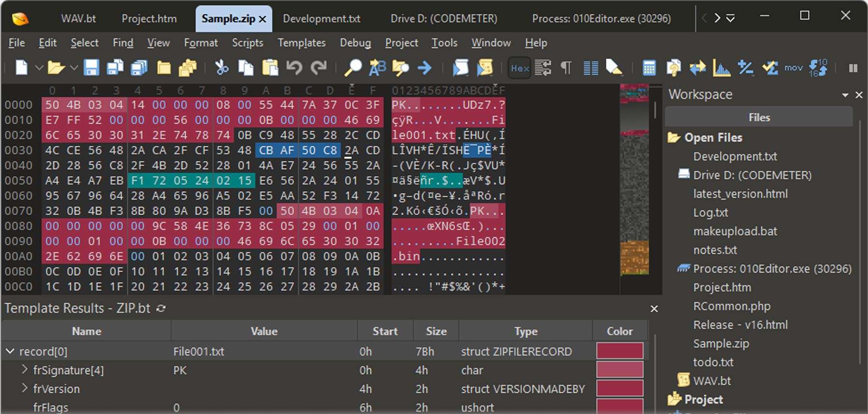Toggle show whitespace pilcrow icon
This screenshot has height=414, width=868.
(x=566, y=68)
